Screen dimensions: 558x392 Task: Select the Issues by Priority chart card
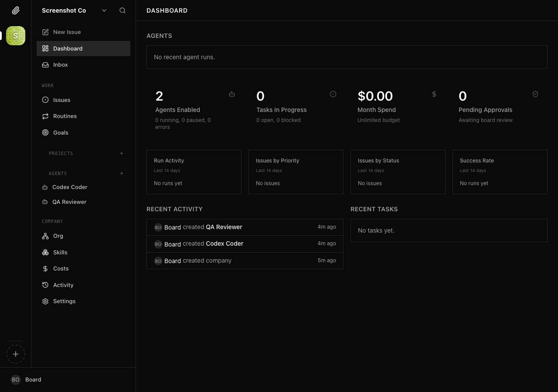pyautogui.click(x=296, y=172)
